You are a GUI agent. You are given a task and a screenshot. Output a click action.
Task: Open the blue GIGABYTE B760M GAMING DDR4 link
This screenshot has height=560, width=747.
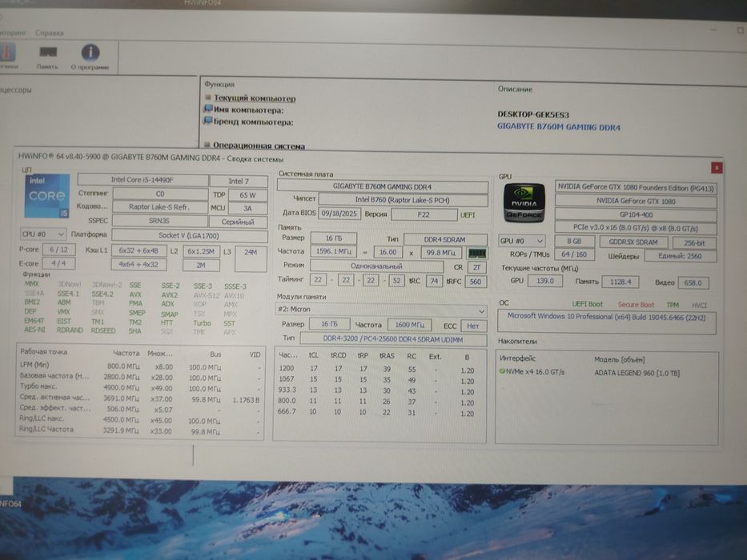(x=558, y=127)
